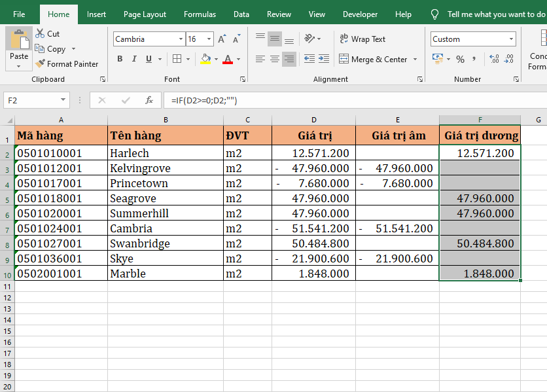
Task: Switch to the Formulas tab
Action: pos(200,14)
